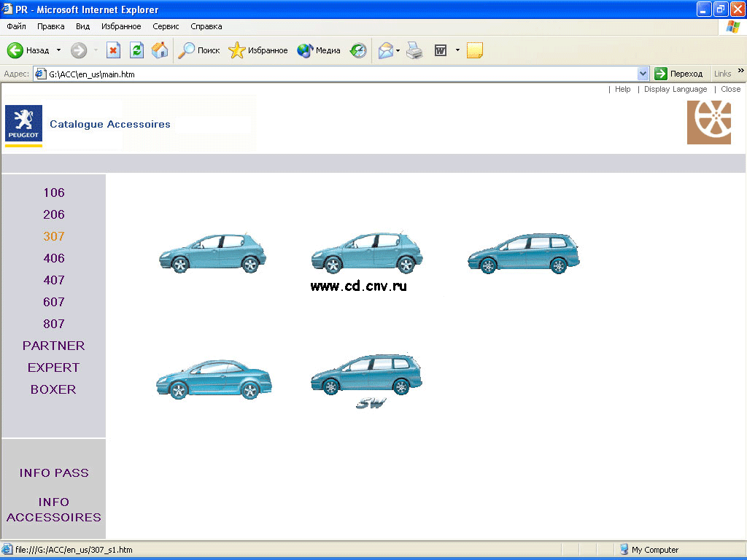
Task: Click the green Back arrow icon
Action: 15,50
